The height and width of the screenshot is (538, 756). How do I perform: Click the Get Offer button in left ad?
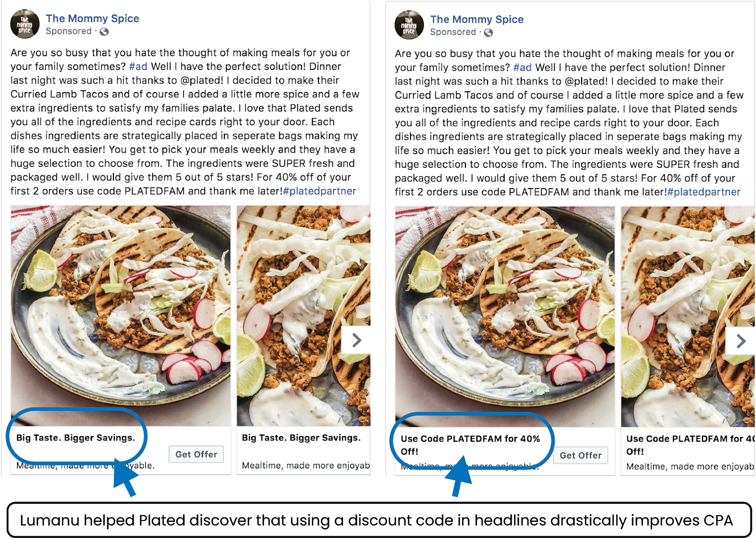[x=196, y=454]
